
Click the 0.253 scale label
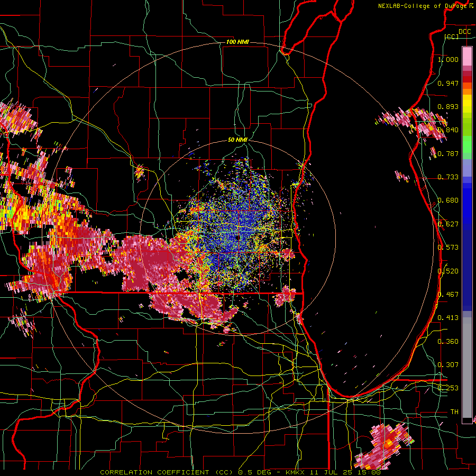click(448, 388)
